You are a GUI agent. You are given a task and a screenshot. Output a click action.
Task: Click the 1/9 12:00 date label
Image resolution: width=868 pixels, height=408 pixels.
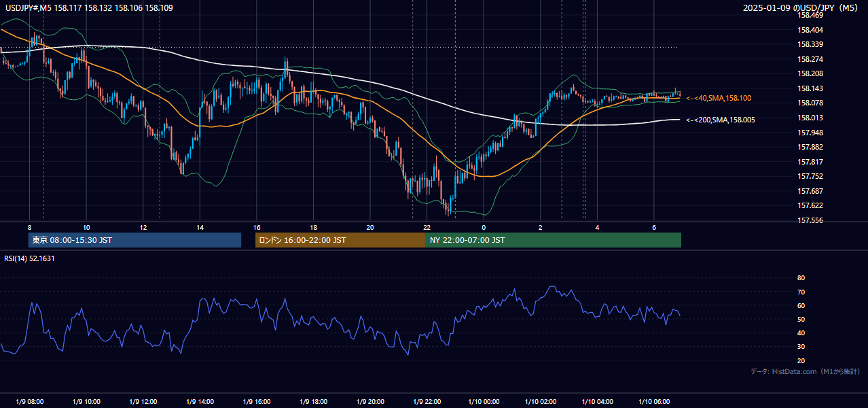[x=143, y=401]
